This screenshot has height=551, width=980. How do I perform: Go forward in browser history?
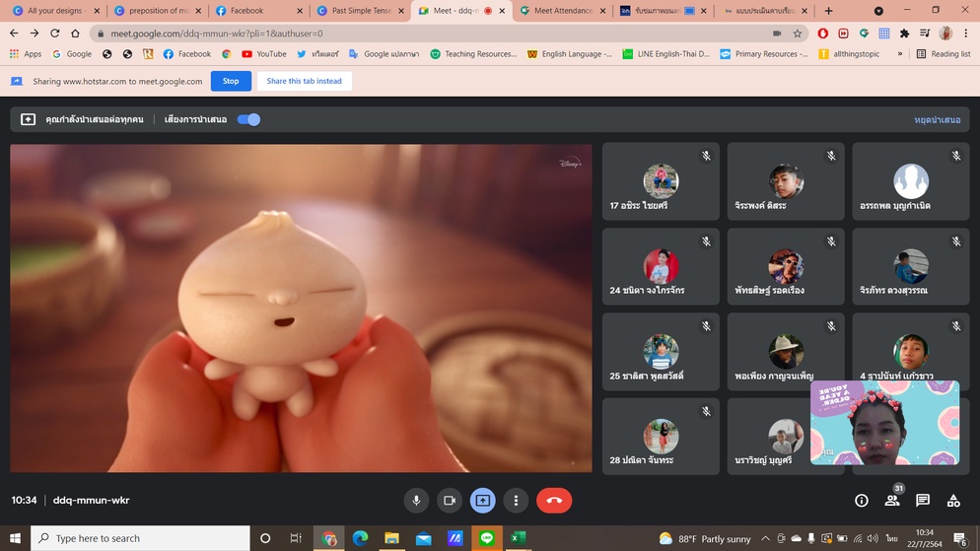pos(35,34)
